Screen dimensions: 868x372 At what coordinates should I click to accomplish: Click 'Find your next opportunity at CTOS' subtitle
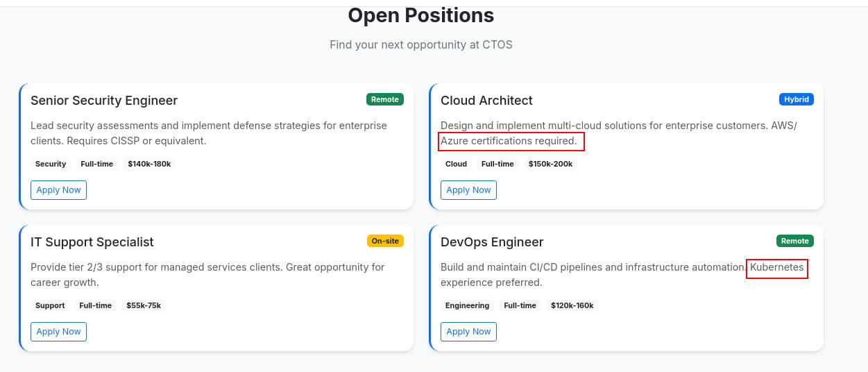pos(421,45)
